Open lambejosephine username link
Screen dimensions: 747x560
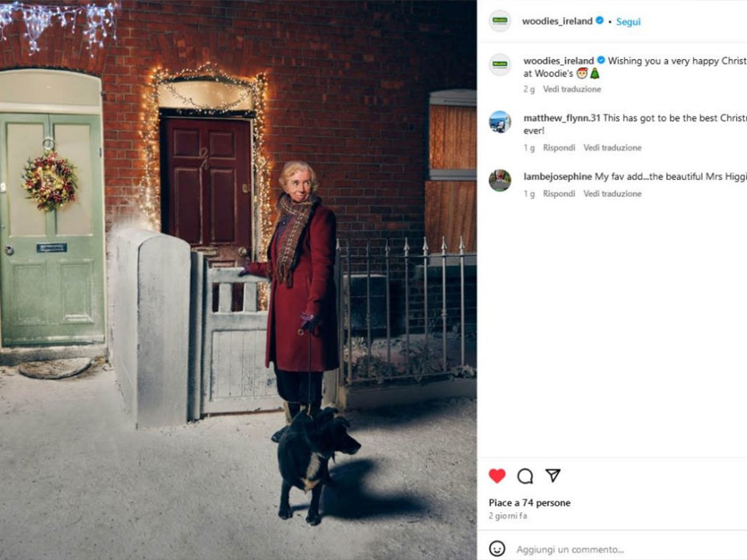(x=558, y=177)
